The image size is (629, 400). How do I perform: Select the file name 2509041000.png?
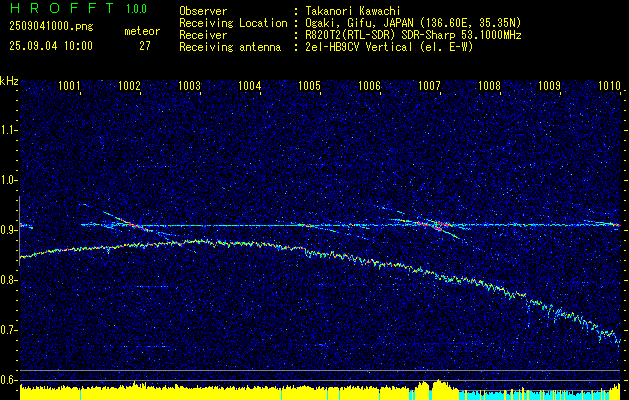[51, 27]
